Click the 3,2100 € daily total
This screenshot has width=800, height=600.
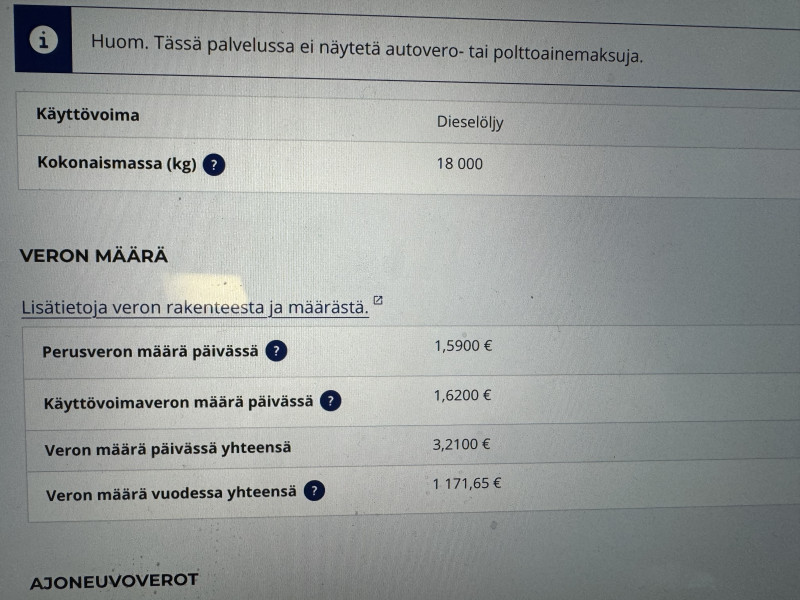pos(461,444)
